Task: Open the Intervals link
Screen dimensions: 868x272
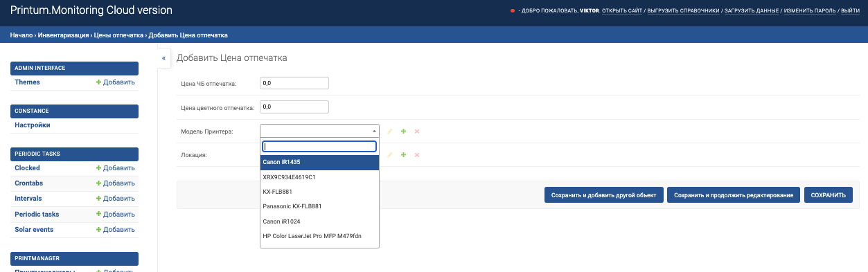Action: (x=28, y=199)
